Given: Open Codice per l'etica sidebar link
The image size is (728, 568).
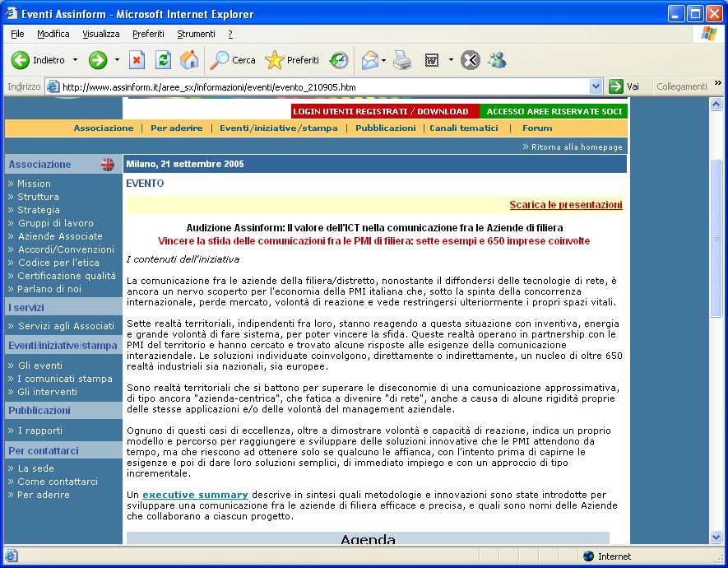Looking at the screenshot, I should tap(58, 263).
